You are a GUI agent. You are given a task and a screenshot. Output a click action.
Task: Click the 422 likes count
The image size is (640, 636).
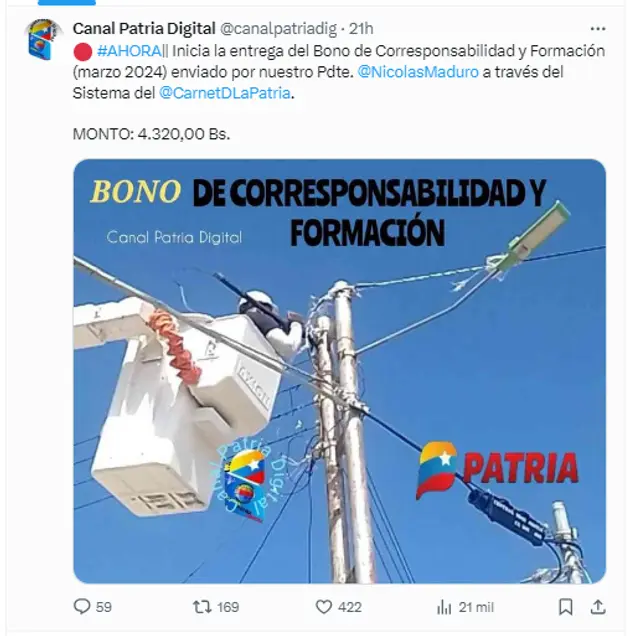point(350,607)
